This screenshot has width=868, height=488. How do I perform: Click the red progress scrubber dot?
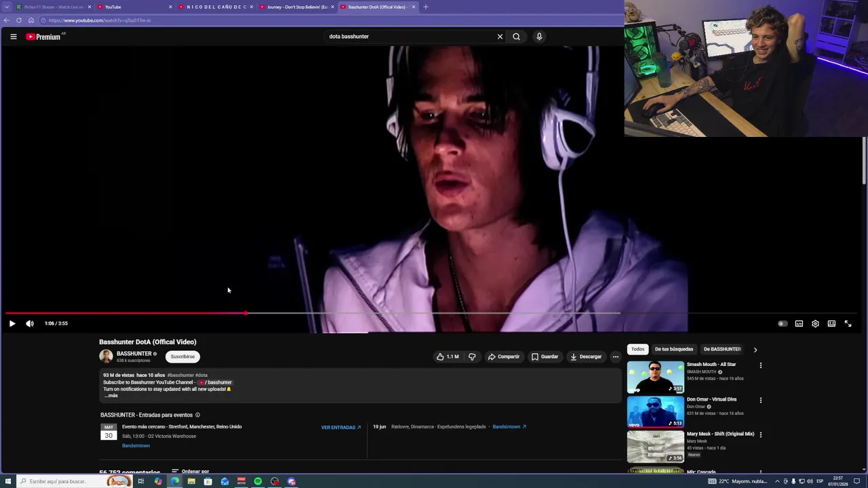click(x=245, y=313)
